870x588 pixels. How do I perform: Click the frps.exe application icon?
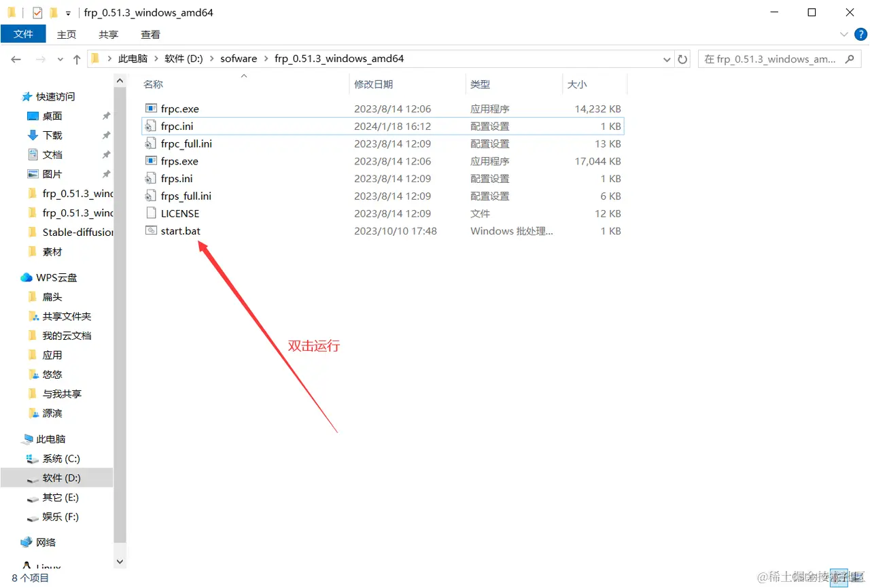tap(151, 161)
